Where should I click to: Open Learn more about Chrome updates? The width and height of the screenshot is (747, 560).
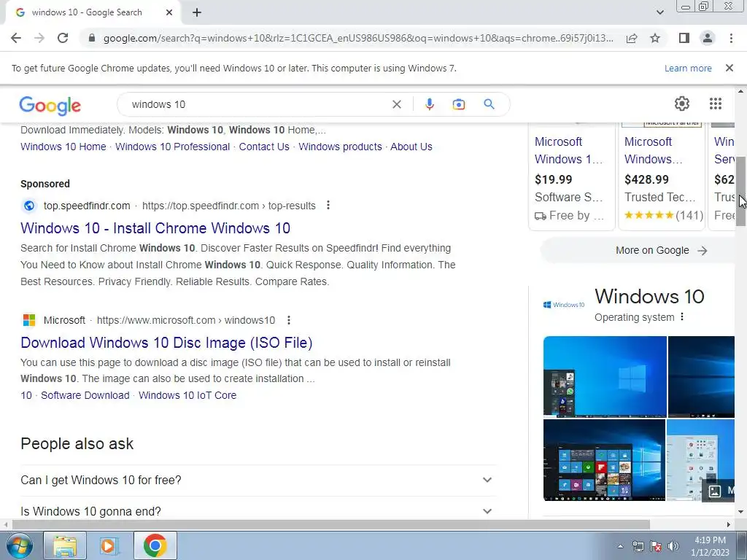[x=688, y=68]
